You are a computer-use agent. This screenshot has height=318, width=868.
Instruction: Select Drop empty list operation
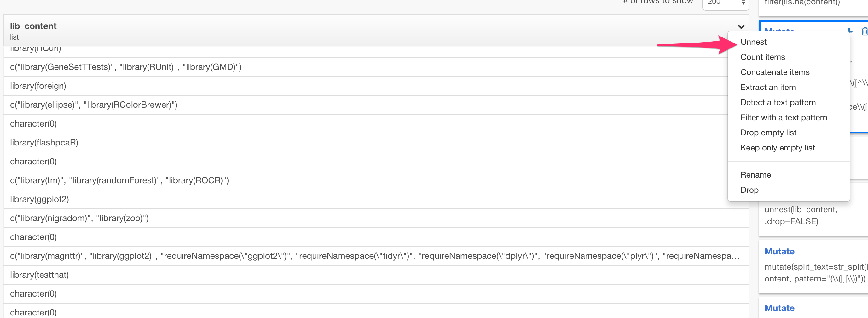(768, 132)
